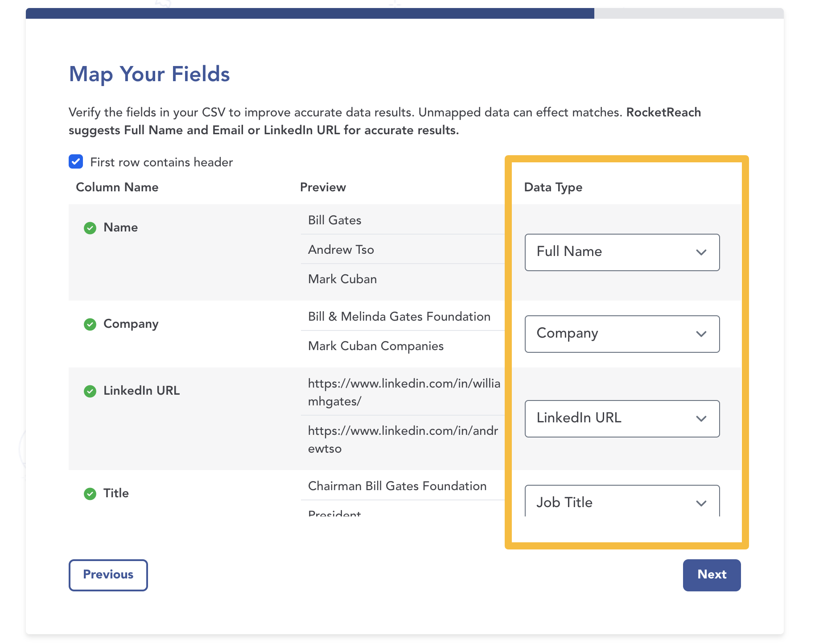This screenshot has width=815, height=644.
Task: Go back with the Previous button
Action: 108,575
